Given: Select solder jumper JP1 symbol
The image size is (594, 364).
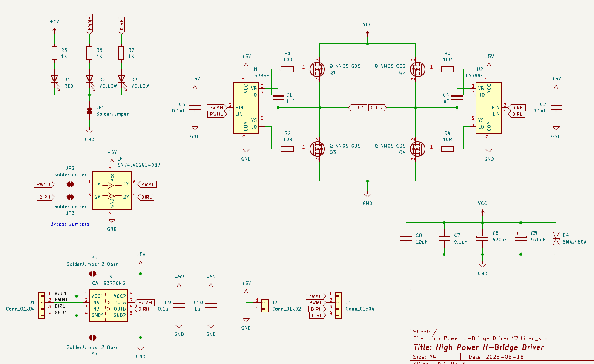Looking at the screenshot, I should coord(89,111).
